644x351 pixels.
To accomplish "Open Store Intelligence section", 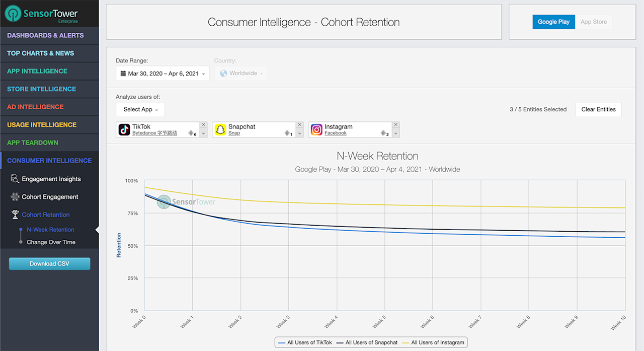I will tap(49, 89).
